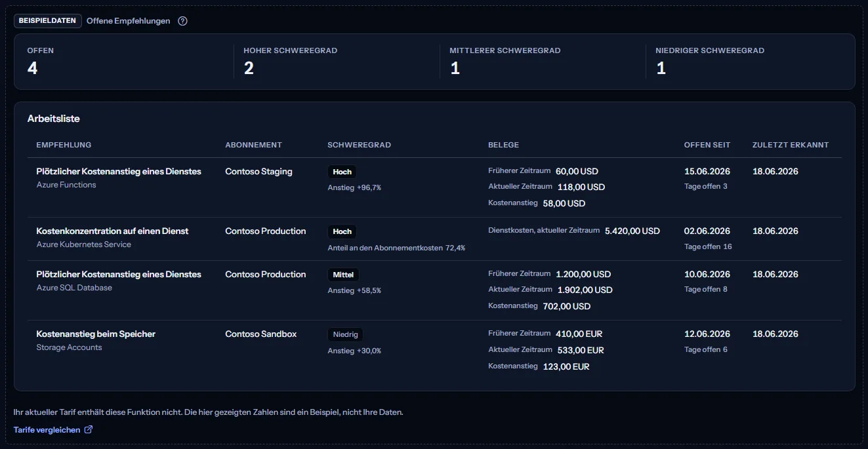Click the ZULETZT ERKANNT column header
This screenshot has width=868, height=449.
coord(791,145)
